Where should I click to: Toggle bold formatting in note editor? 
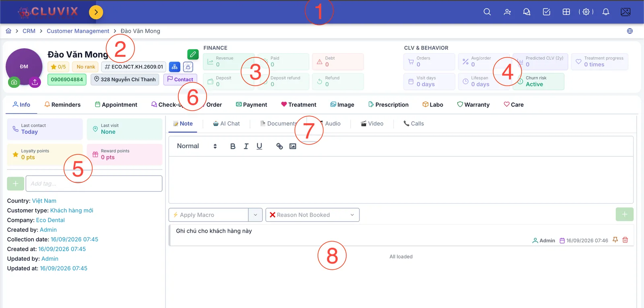(x=233, y=146)
